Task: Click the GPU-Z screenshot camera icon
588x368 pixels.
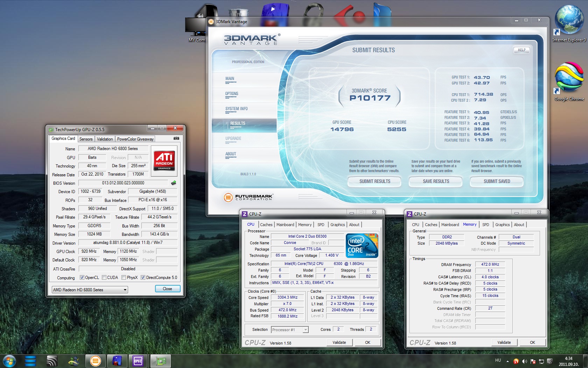Action: coord(176,138)
